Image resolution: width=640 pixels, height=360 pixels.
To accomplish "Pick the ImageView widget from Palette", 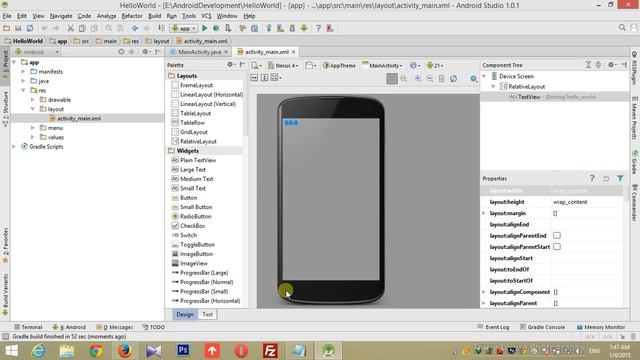I will pos(194,263).
